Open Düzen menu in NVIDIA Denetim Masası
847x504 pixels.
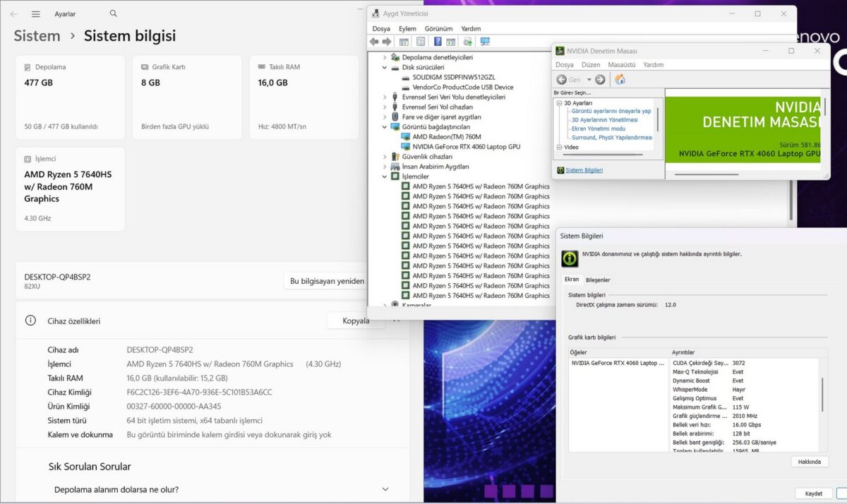pyautogui.click(x=591, y=64)
